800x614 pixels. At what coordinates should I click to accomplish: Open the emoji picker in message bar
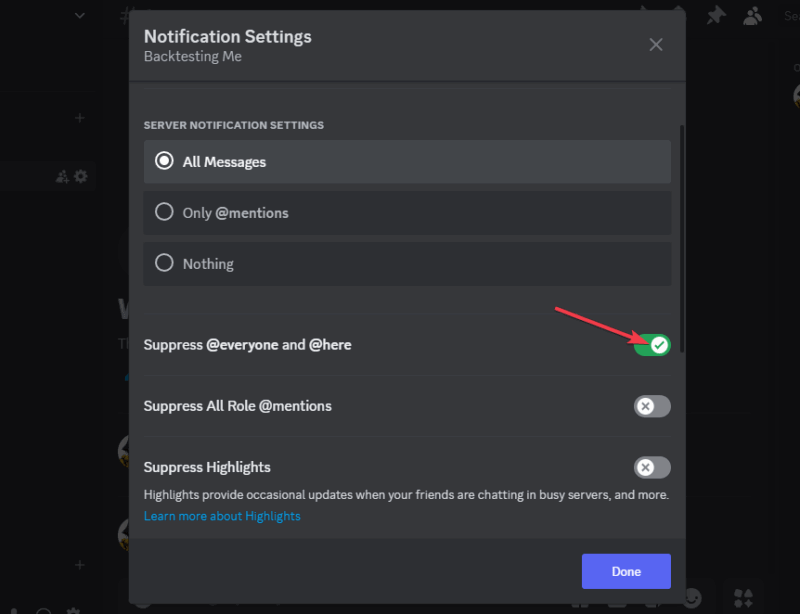click(x=692, y=598)
